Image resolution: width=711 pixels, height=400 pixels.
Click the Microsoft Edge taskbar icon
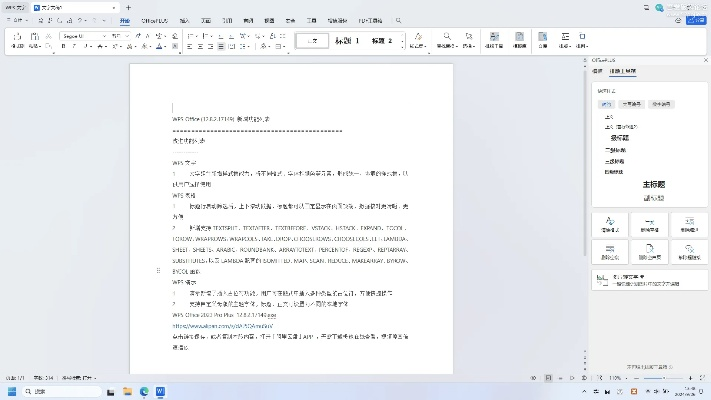[143, 390]
